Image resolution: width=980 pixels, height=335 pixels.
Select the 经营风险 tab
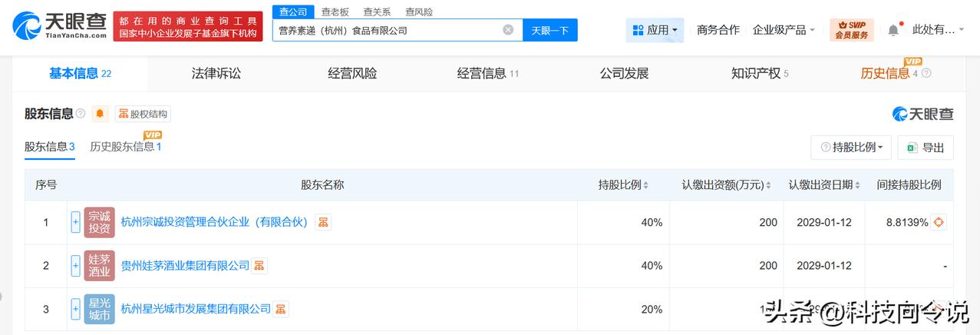tap(352, 74)
